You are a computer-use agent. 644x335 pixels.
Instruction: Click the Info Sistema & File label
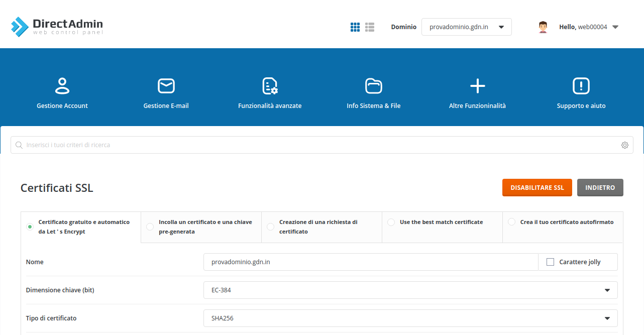[x=374, y=106]
